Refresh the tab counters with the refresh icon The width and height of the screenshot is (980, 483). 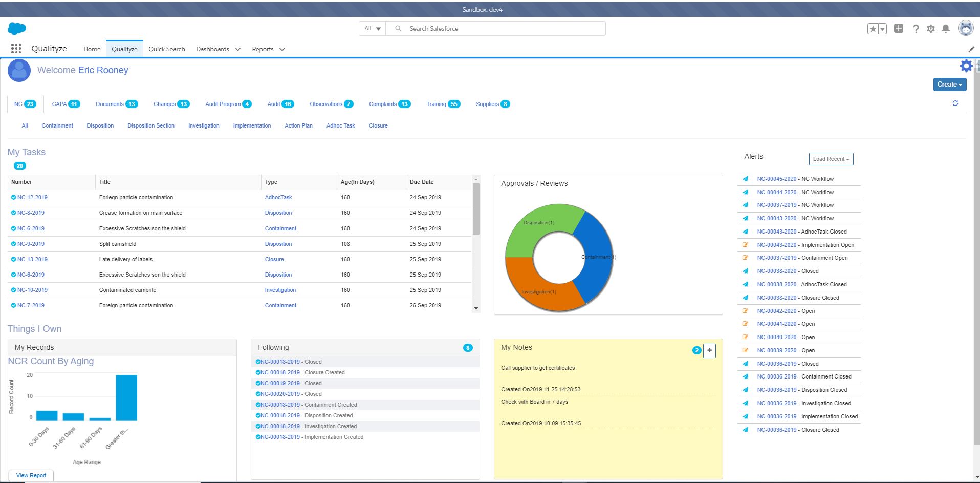pos(955,103)
